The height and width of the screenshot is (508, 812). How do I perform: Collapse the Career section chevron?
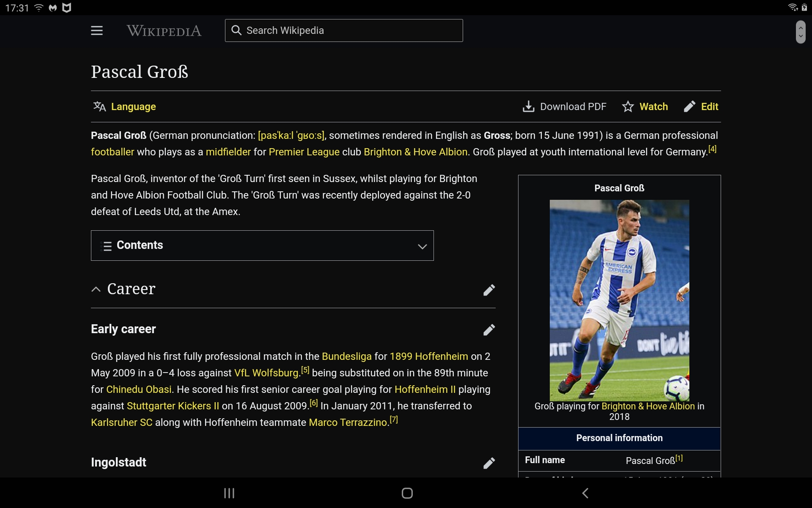96,289
